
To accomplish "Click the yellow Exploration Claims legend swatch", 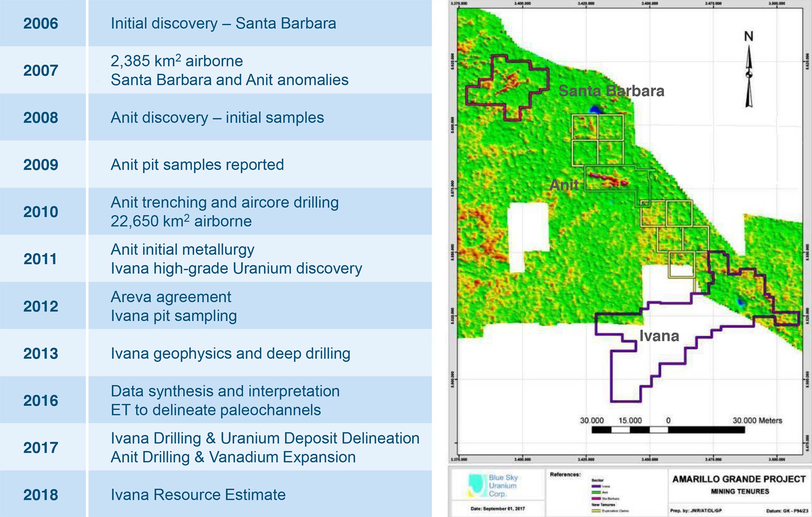I will [596, 511].
